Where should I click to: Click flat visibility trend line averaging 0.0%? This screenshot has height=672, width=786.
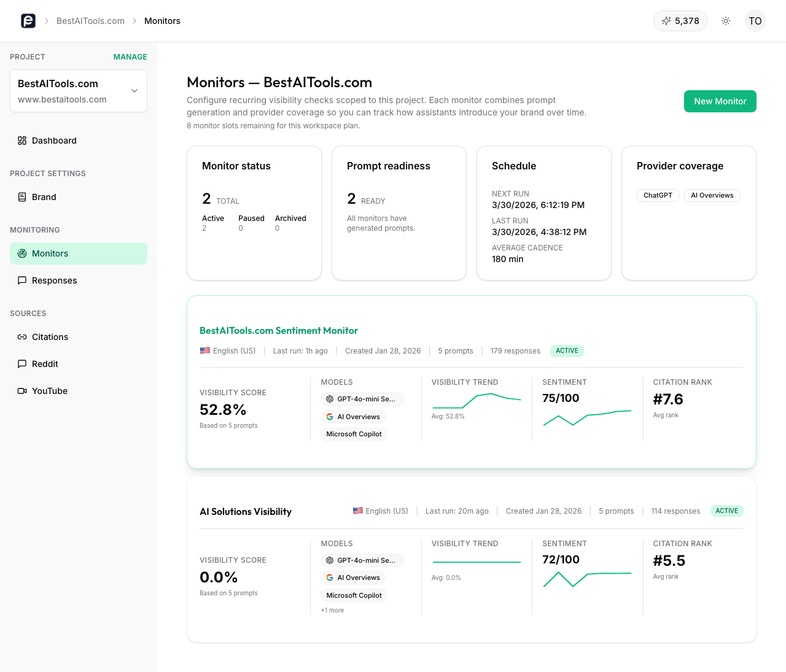477,562
